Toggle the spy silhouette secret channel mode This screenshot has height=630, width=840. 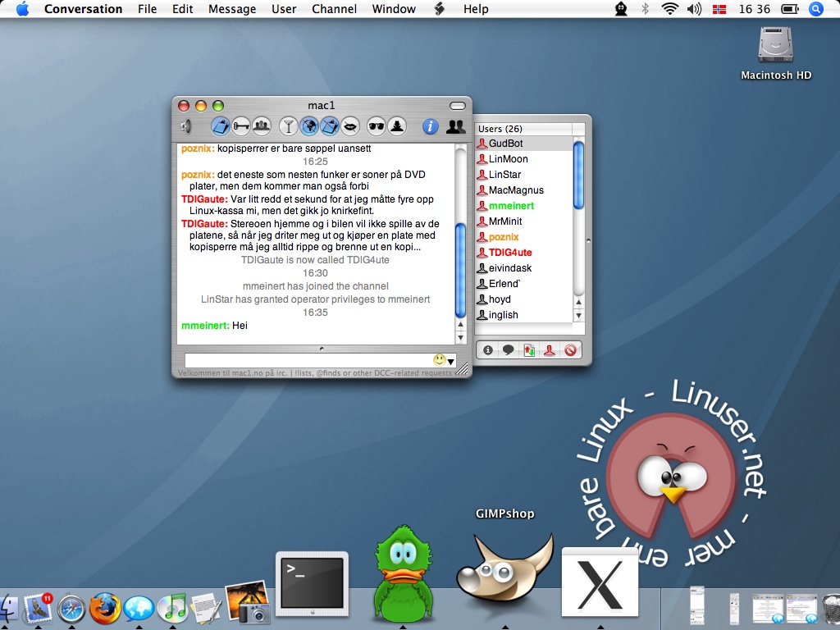(x=397, y=126)
